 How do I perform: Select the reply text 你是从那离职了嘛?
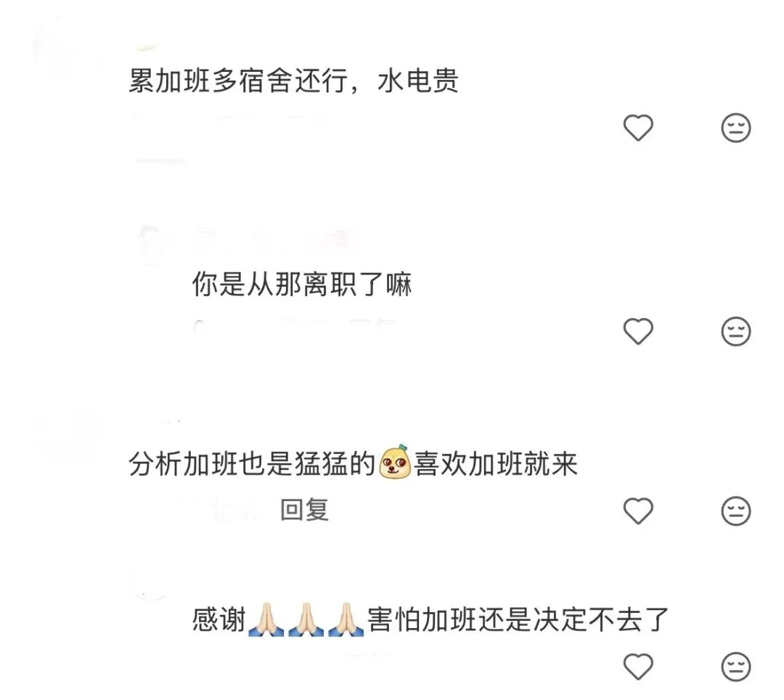pos(301,285)
